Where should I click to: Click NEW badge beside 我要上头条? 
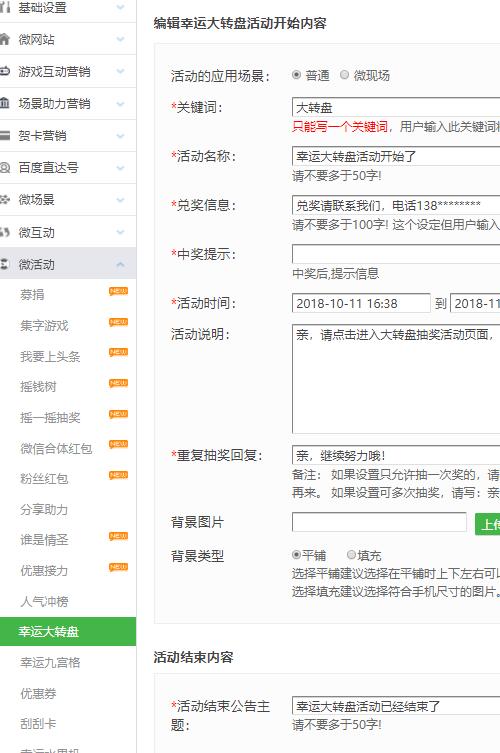(x=118, y=352)
